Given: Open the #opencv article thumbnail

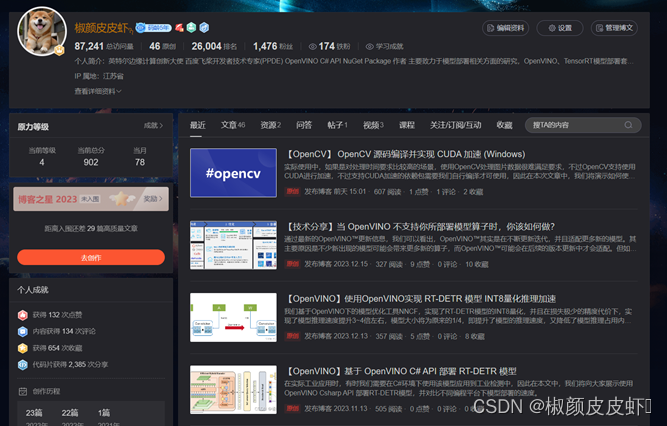Looking at the screenshot, I should (233, 173).
